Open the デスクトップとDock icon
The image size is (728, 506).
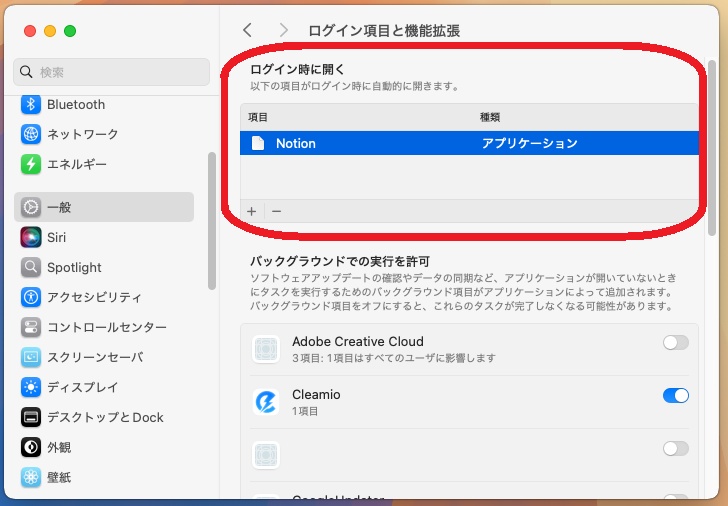point(31,417)
